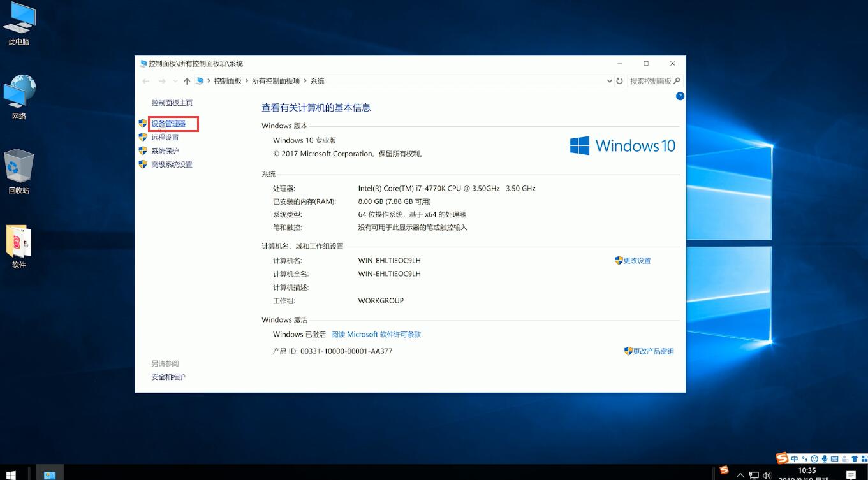Click 更改设置 change settings link
This screenshot has width=868, height=480.
(x=636, y=261)
